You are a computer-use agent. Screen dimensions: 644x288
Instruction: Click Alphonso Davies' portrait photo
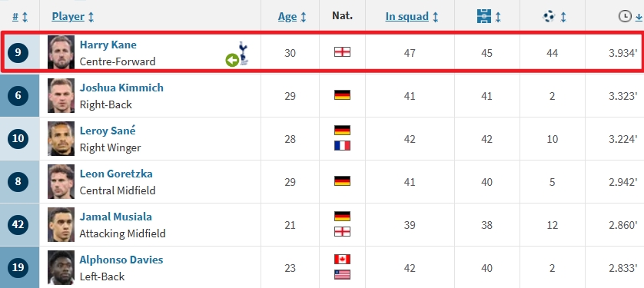tap(61, 267)
